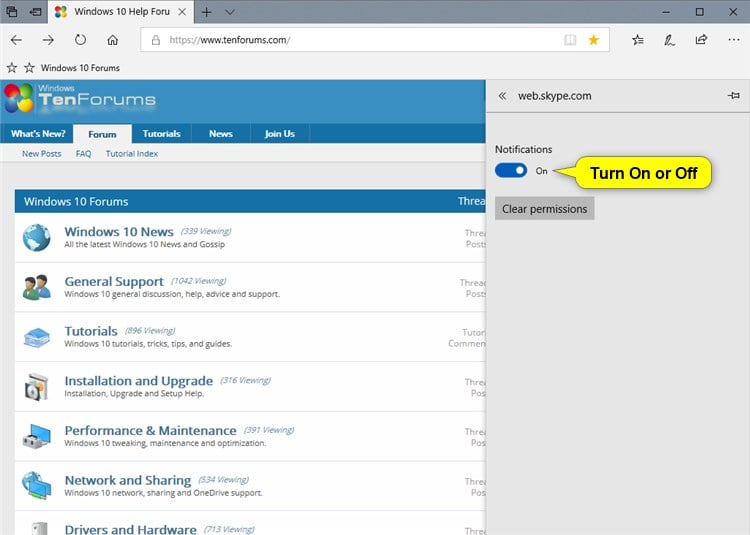
Task: Open the Tutorials nav tab
Action: (x=162, y=134)
